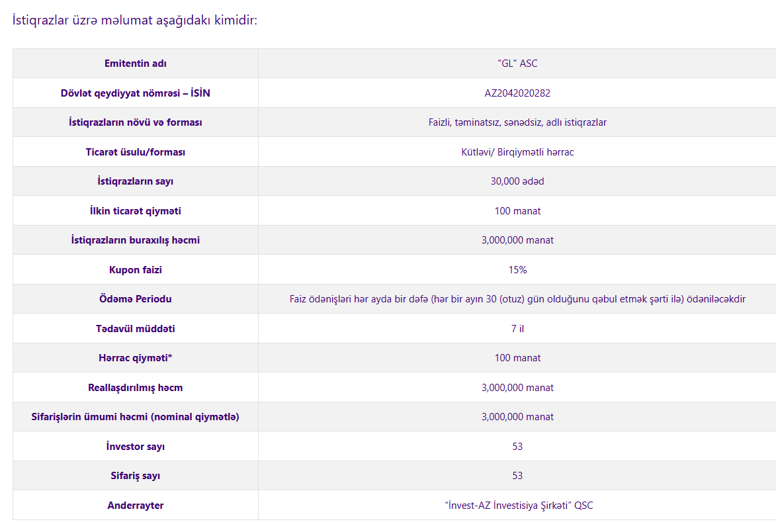Viewport: 776px width, 532px height.
Task: Select the "GL" ASC issuer name cell
Action: [x=517, y=64]
